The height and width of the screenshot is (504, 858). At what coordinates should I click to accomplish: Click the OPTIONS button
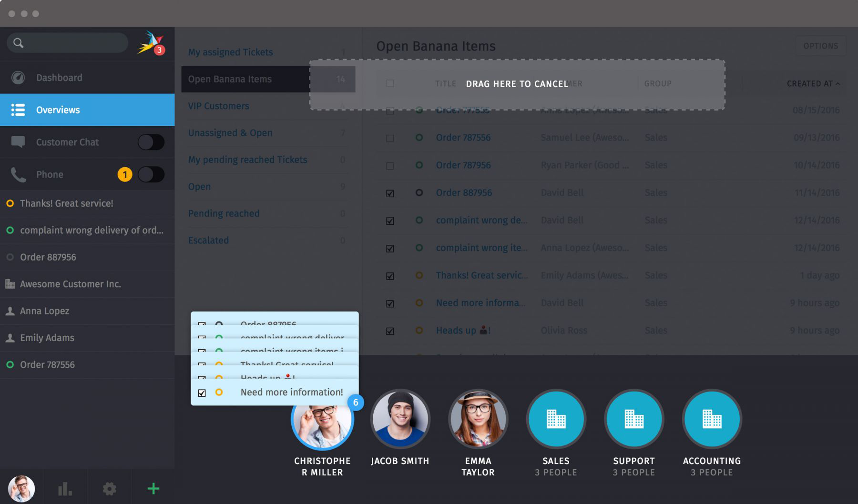[820, 46]
